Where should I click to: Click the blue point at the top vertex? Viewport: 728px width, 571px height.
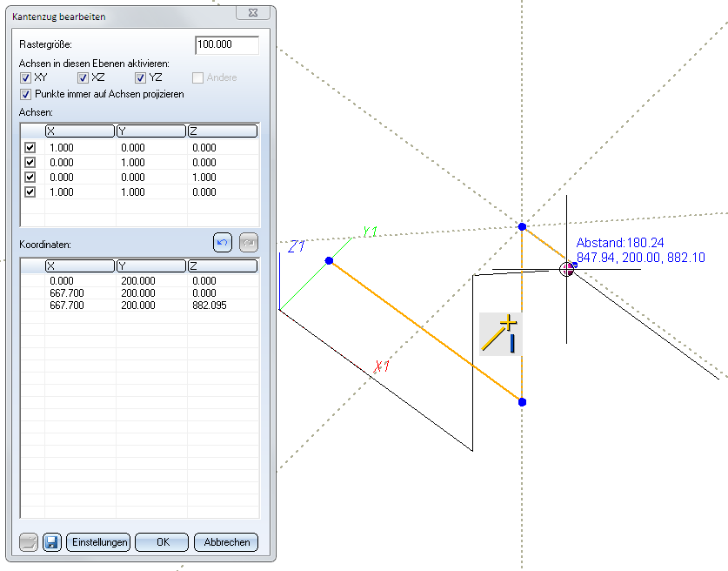[x=522, y=226]
